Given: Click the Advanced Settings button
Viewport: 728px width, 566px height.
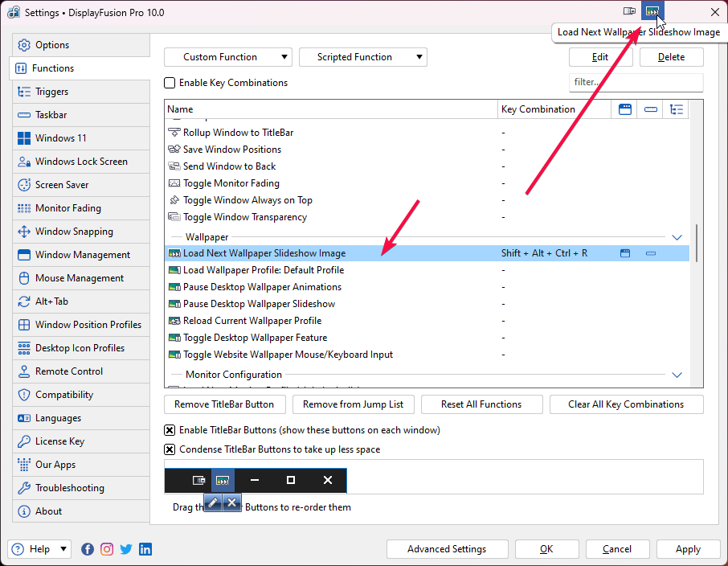Looking at the screenshot, I should [447, 549].
